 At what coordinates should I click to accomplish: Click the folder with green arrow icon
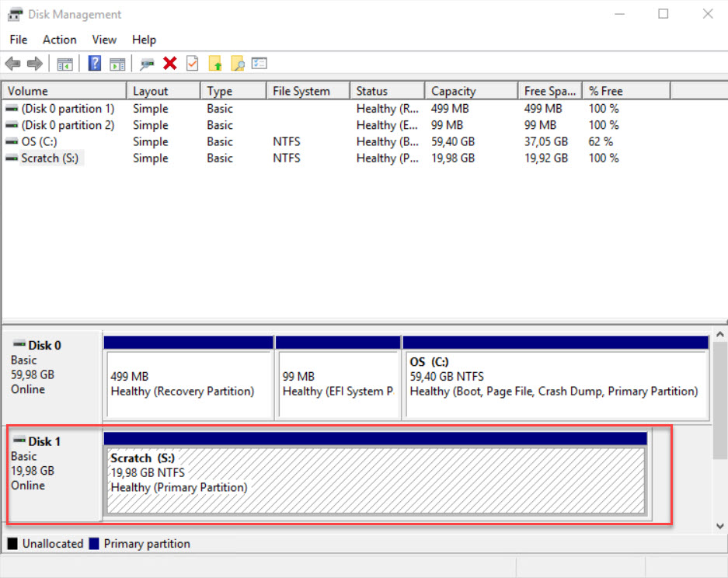click(215, 64)
